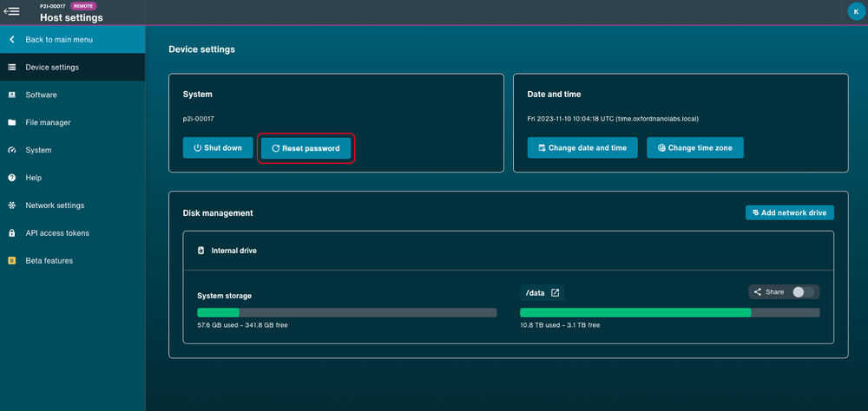The image size is (868, 411).
Task: Click the Share icon next to toggle
Action: (x=758, y=292)
